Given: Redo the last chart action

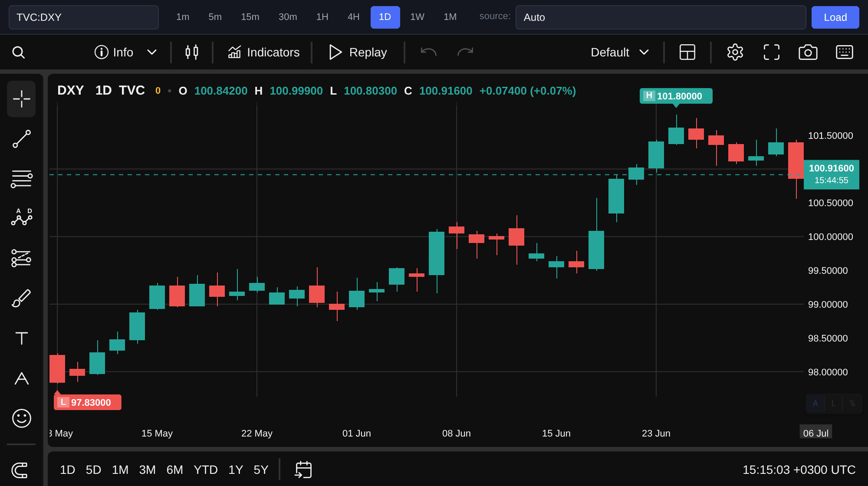Looking at the screenshot, I should pyautogui.click(x=465, y=53).
